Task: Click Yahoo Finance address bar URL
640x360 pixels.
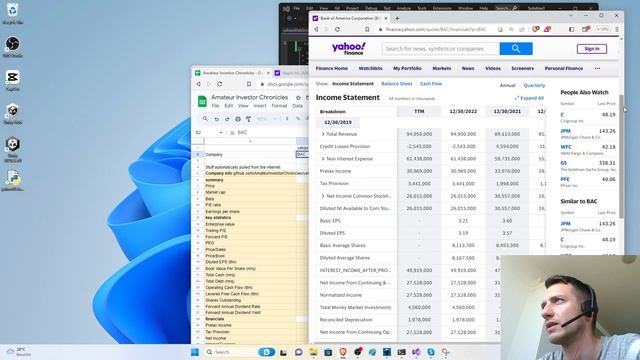Action: 436,29
